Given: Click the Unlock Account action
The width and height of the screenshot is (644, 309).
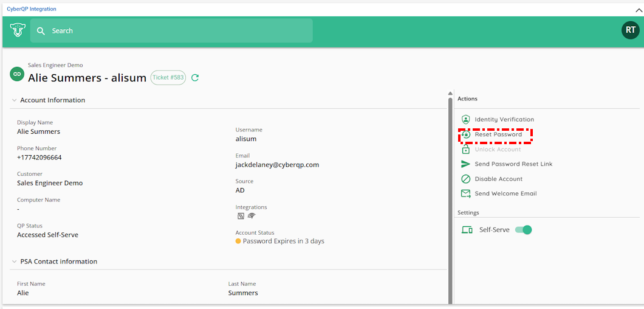Looking at the screenshot, I should [498, 150].
